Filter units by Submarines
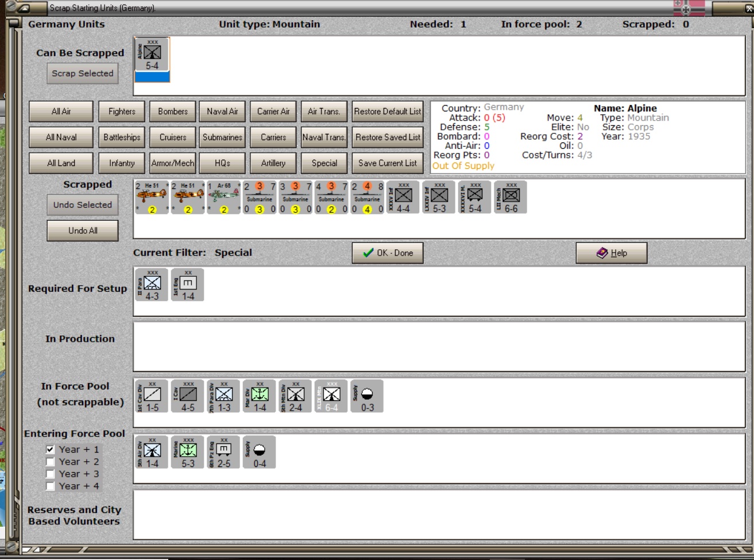 click(x=222, y=137)
